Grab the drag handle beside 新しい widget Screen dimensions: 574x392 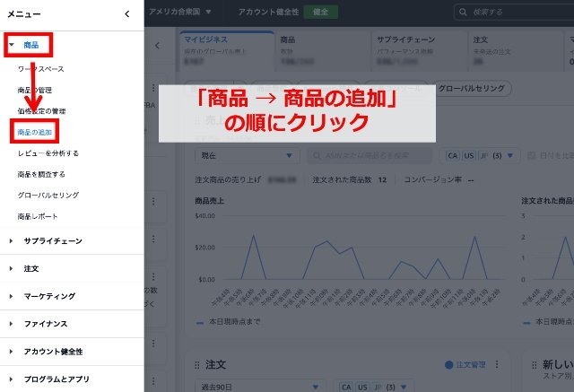[535, 365]
